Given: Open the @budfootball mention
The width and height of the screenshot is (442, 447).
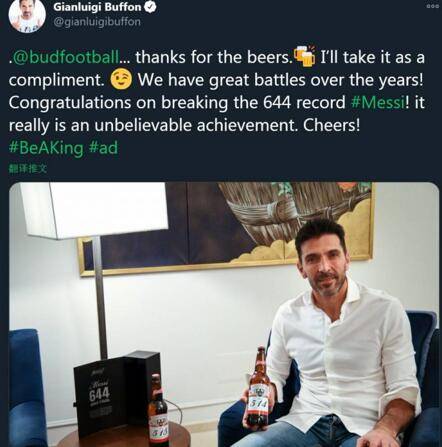Looking at the screenshot, I should coord(65,57).
